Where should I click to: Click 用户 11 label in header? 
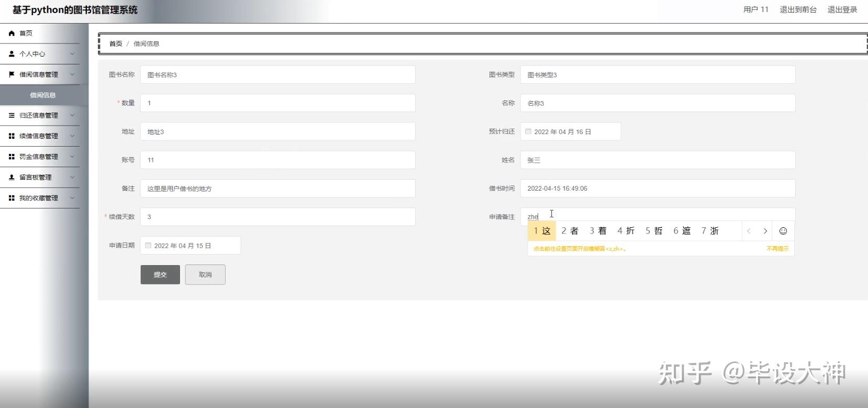pyautogui.click(x=755, y=9)
